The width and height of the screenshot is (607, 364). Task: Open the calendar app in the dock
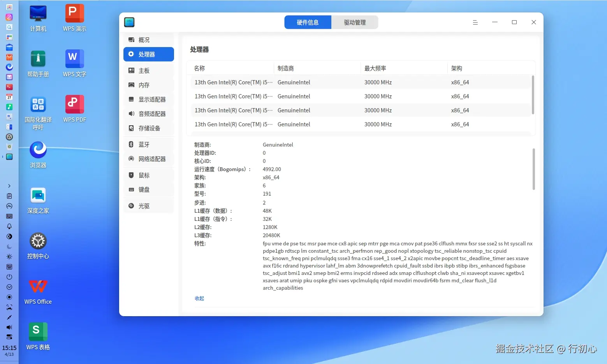(x=9, y=97)
